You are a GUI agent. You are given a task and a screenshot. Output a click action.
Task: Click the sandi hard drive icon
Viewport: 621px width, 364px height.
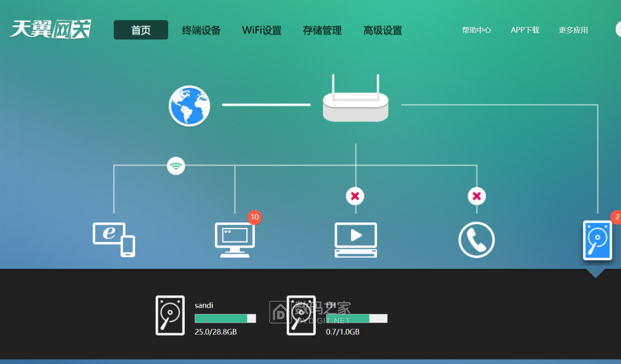coord(170,315)
